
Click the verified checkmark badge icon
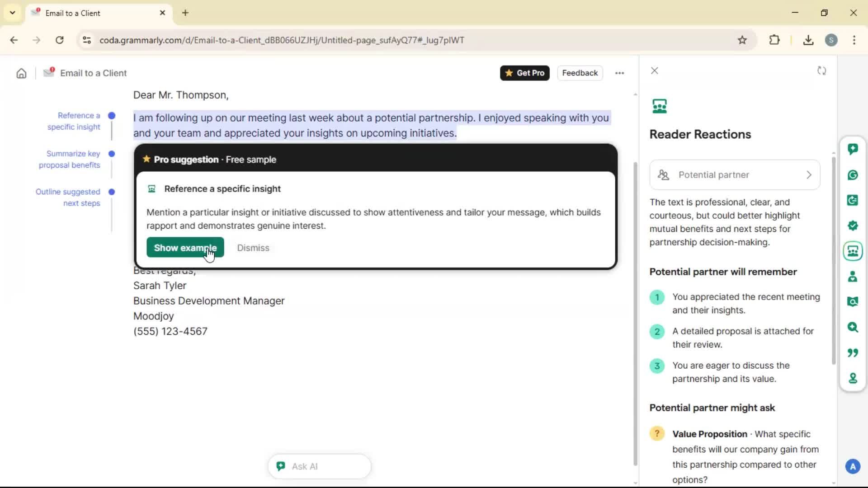click(x=853, y=225)
